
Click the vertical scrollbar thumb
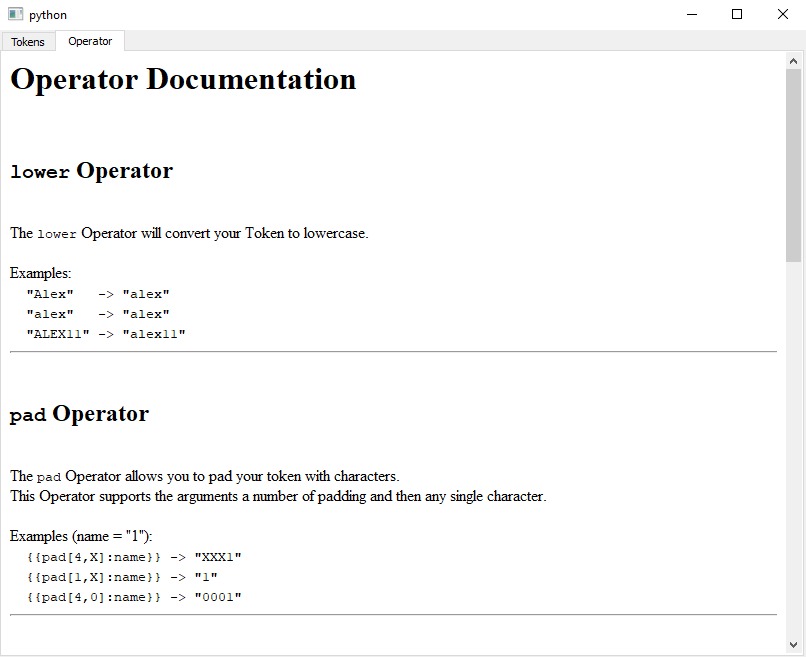pos(793,166)
